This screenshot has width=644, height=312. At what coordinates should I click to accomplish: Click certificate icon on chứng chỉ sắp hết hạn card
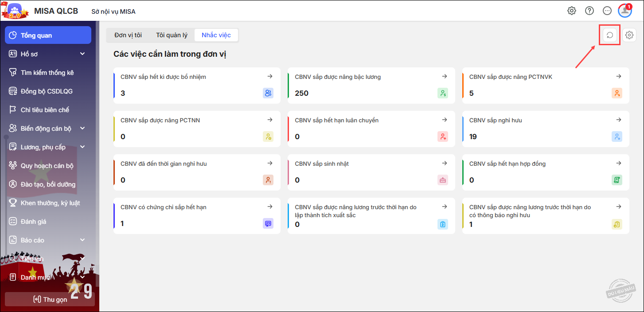[268, 223]
